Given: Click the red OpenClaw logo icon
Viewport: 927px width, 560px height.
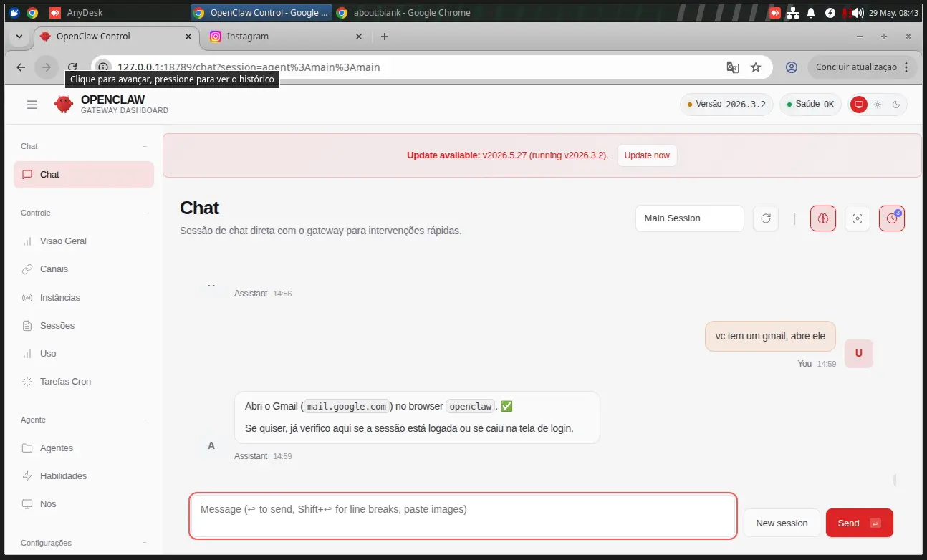Looking at the screenshot, I should coord(64,105).
